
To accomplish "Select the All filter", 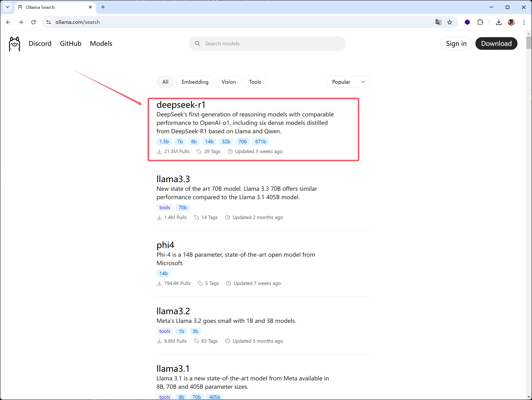I will point(165,82).
